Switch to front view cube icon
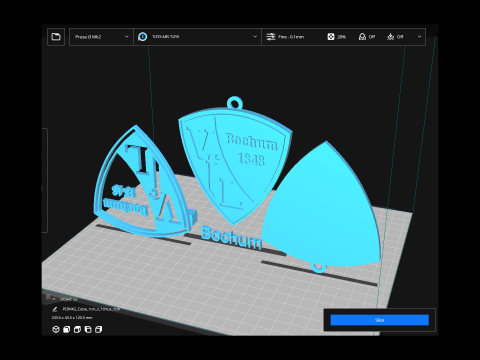The height and width of the screenshot is (360, 480). (66, 329)
